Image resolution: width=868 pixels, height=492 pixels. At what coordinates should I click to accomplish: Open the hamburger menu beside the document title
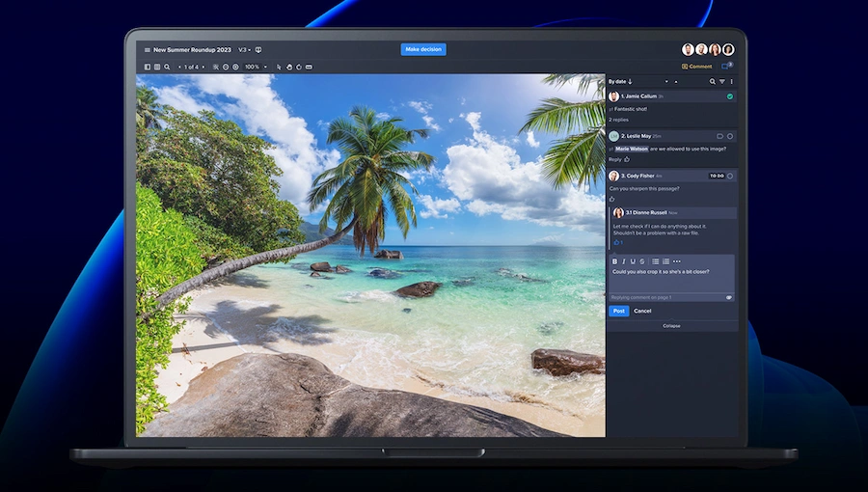(x=148, y=50)
